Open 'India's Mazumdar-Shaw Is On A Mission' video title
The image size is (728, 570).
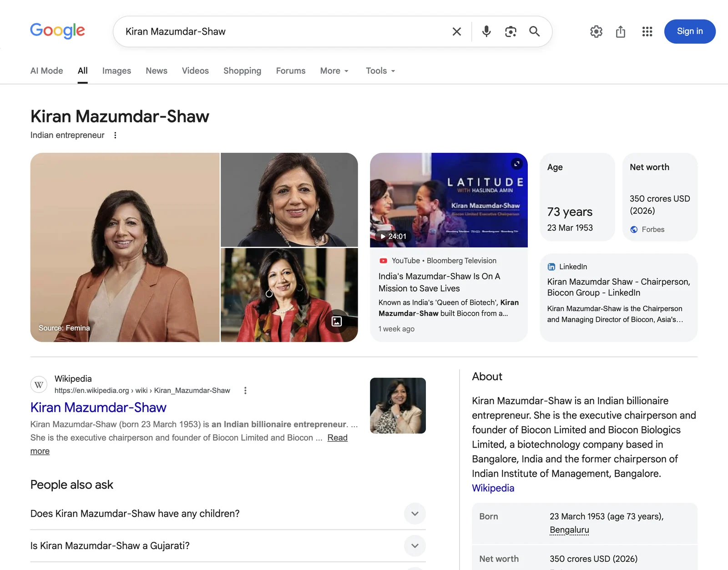coord(440,282)
